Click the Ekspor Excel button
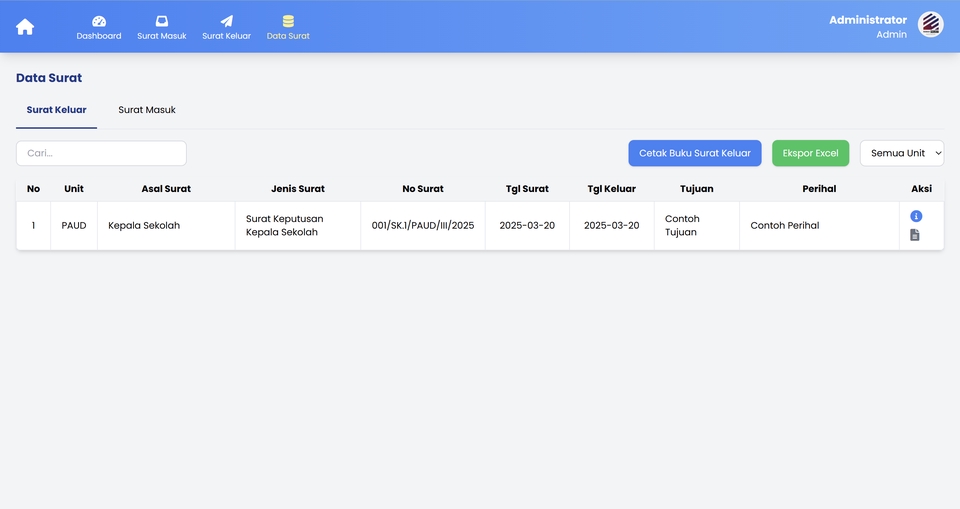Viewport: 960px width, 509px height. [811, 153]
